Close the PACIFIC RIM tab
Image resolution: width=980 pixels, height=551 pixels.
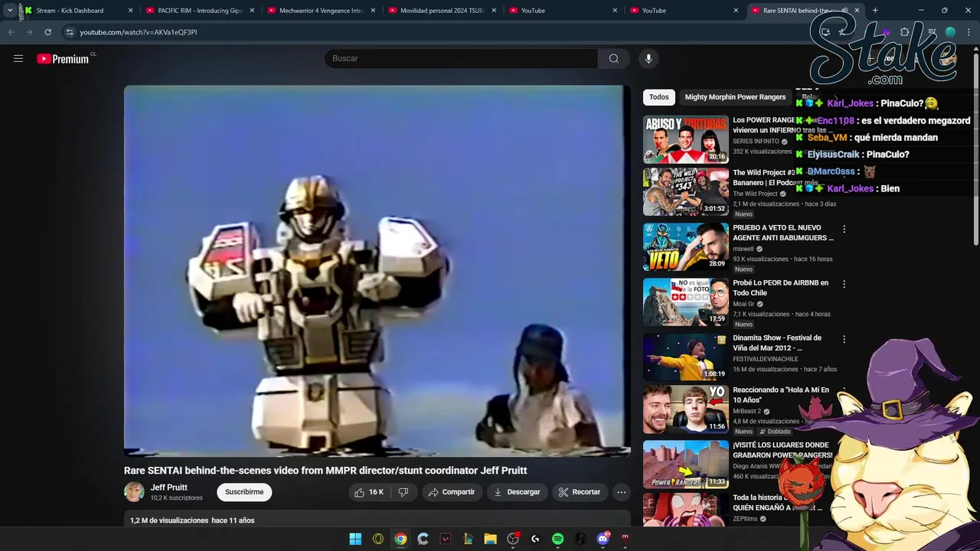tap(252, 11)
